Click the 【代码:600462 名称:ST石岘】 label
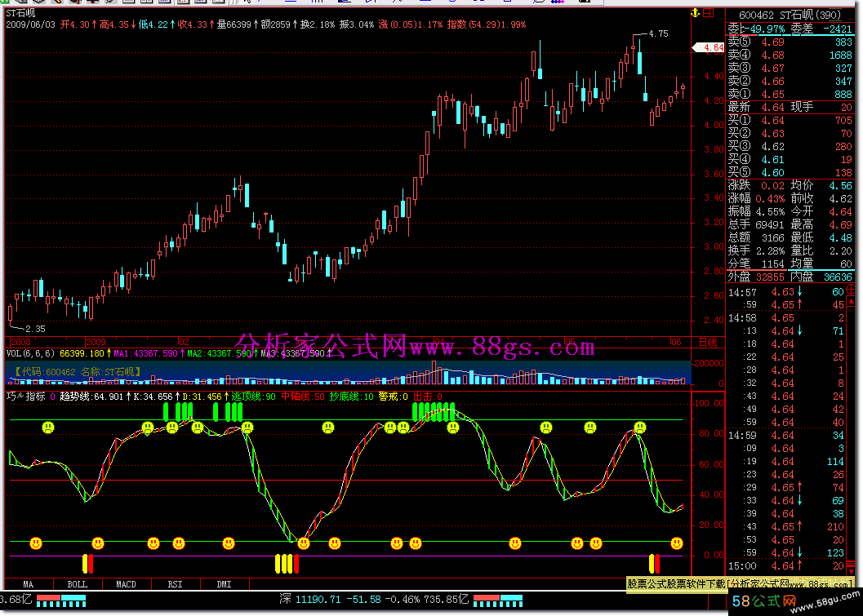This screenshot has height=616, width=863. tap(76, 372)
